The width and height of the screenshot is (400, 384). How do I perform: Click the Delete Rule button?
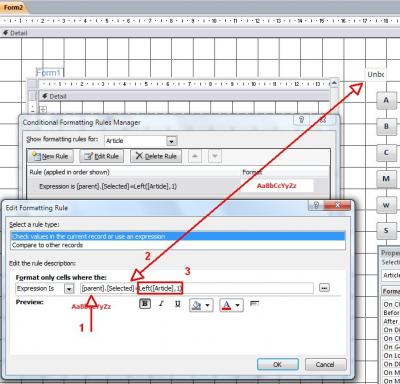(x=156, y=156)
